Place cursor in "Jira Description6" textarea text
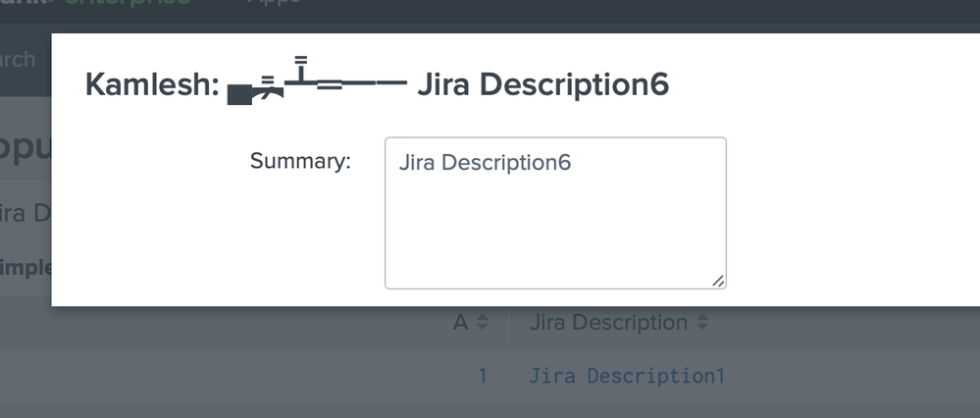Image resolution: width=980 pixels, height=418 pixels. coord(485,162)
